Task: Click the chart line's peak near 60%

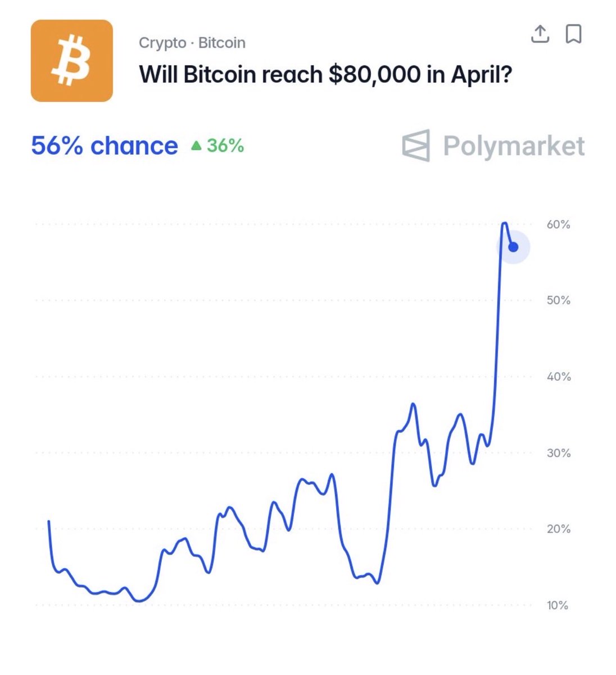Action: click(504, 224)
